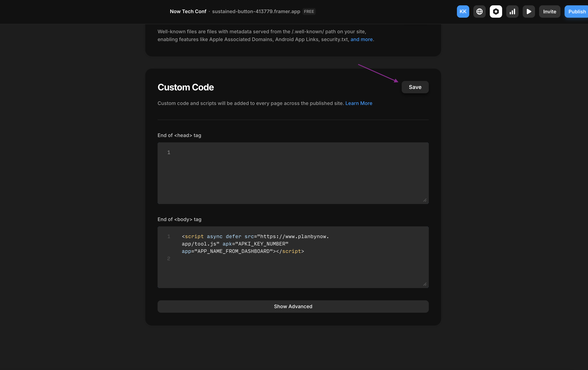Click line number 2 in body editor

168,258
